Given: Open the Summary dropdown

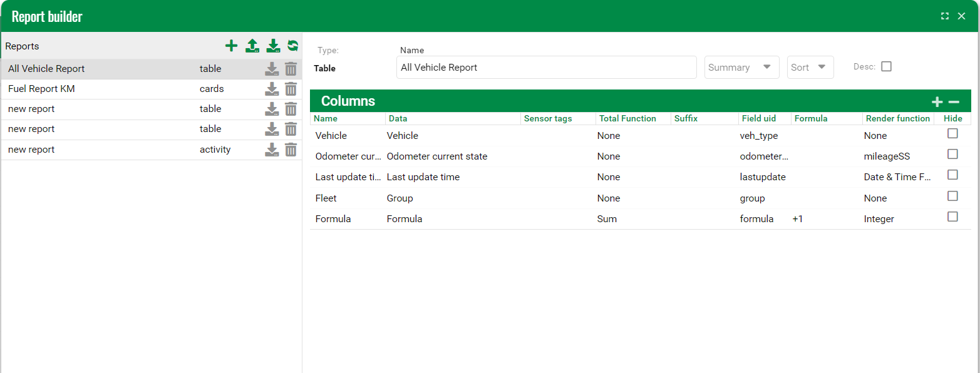Looking at the screenshot, I should (741, 68).
